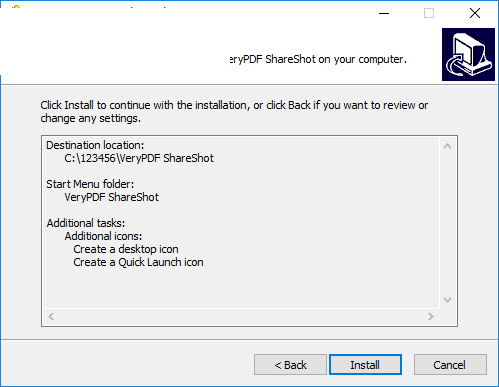Click the left arrow of horizontal scrollbar
The width and height of the screenshot is (499, 387).
click(x=51, y=316)
